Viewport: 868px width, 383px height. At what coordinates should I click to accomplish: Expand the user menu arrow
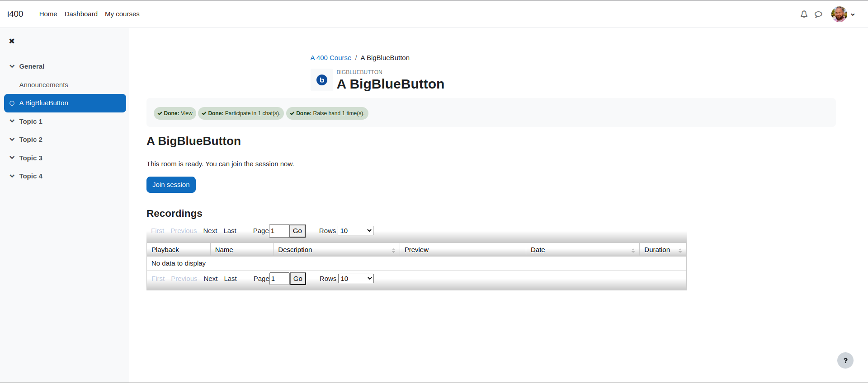pyautogui.click(x=853, y=14)
